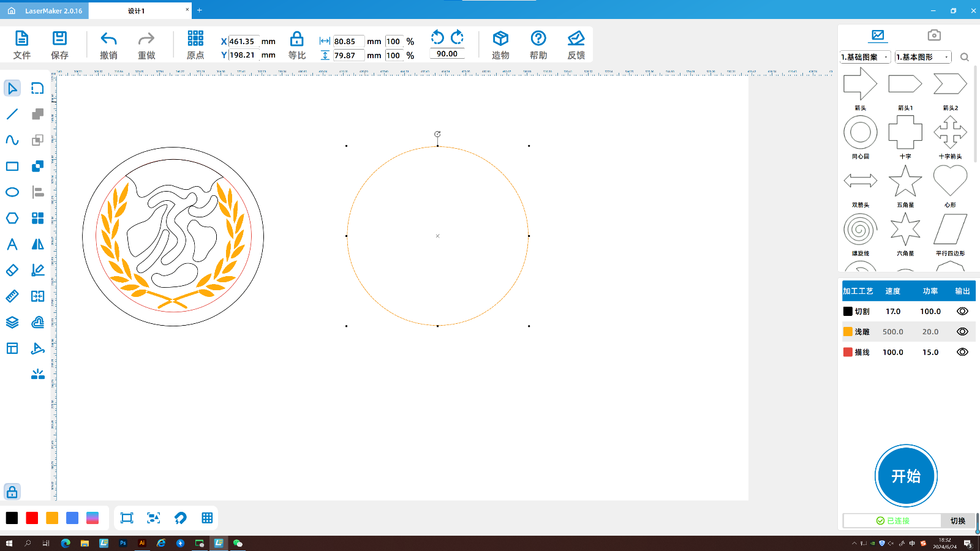Select the text tool

point(12,244)
